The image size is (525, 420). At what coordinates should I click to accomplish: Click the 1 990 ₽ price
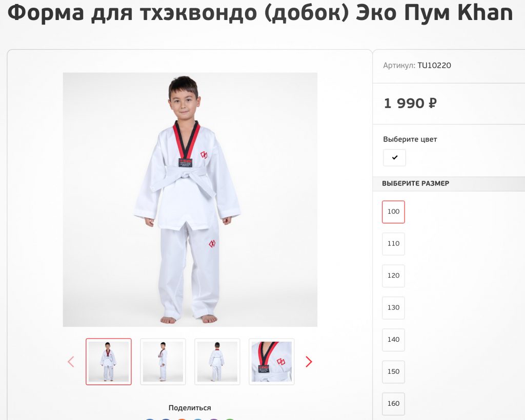pos(410,103)
